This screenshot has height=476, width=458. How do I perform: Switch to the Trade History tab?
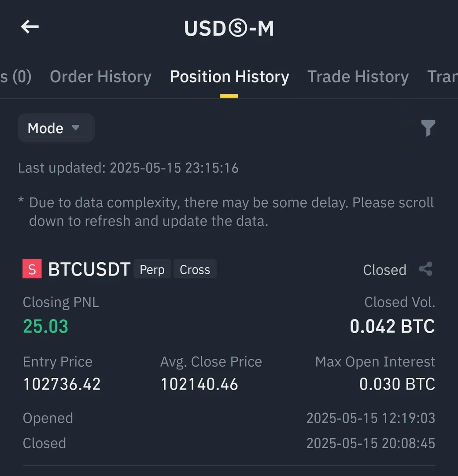coord(358,77)
